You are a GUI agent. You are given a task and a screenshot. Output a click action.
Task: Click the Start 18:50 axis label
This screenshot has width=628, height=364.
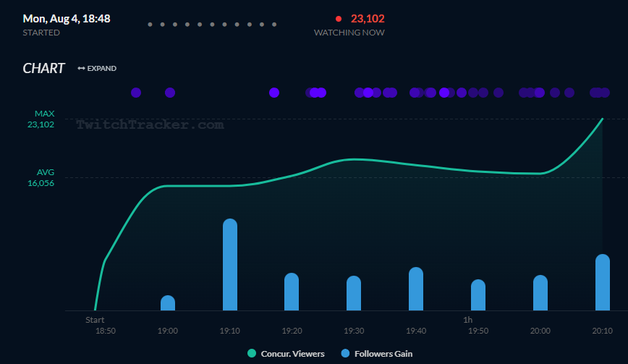point(101,325)
